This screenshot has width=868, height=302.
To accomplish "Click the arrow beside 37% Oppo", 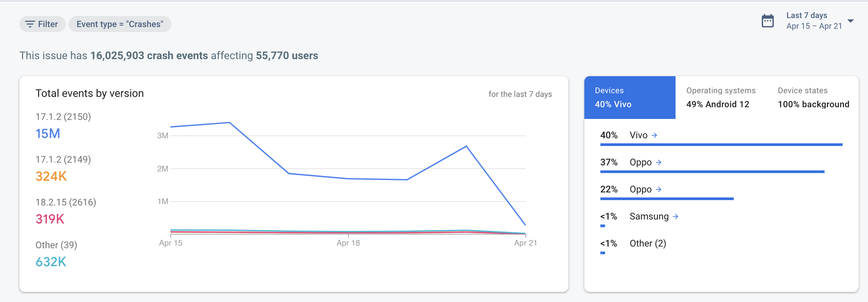I will pos(659,162).
